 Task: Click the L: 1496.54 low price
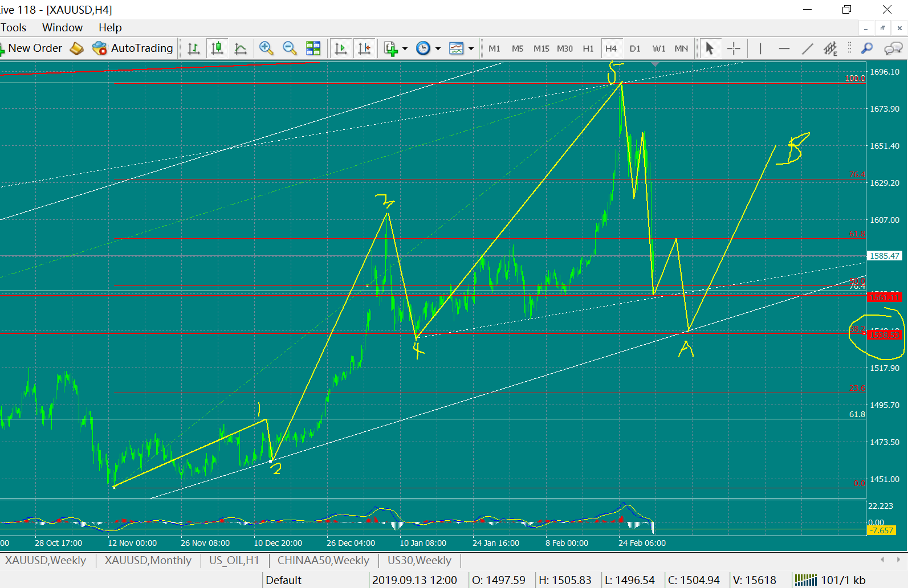click(x=630, y=580)
